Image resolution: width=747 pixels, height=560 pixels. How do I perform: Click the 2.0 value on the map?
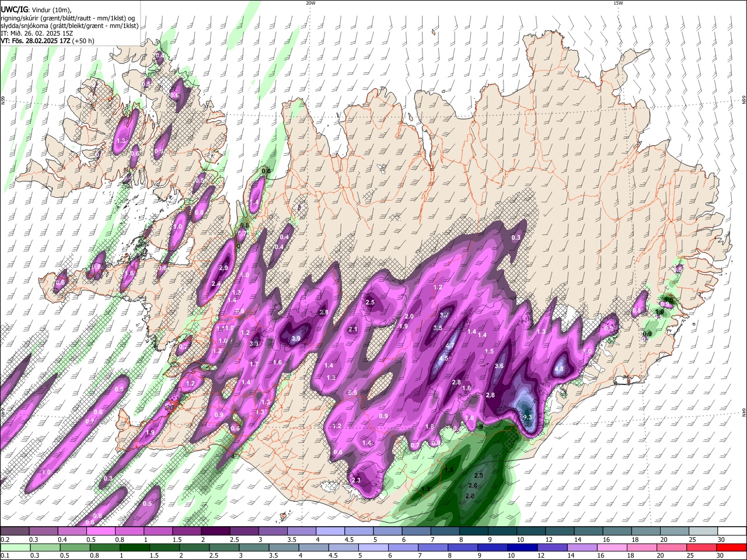point(409,316)
